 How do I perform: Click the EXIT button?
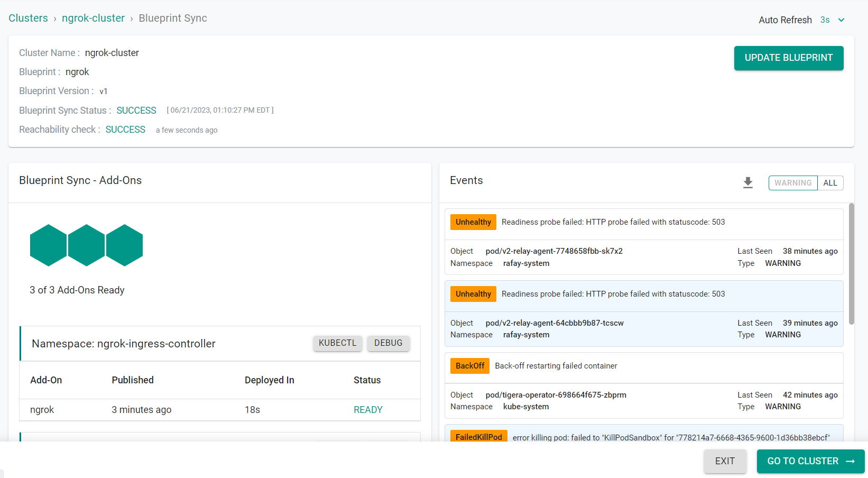pyautogui.click(x=725, y=461)
